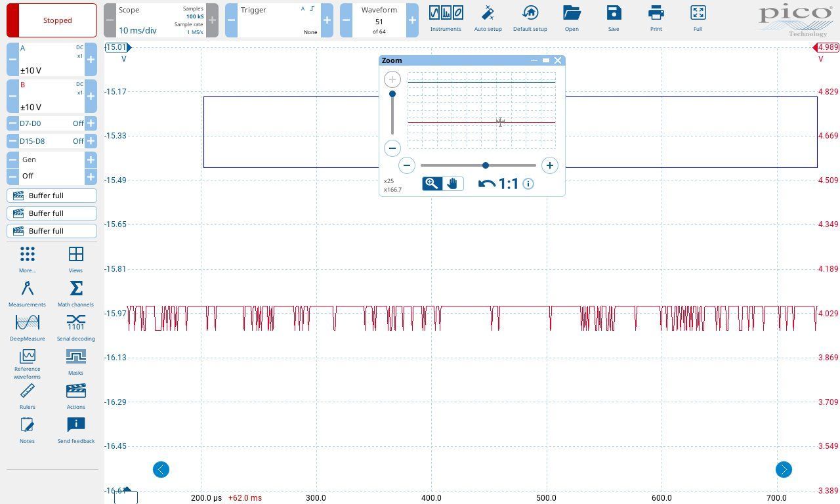Open the Math channels tool
Viewport: 840px width, 504px height.
[x=75, y=293]
